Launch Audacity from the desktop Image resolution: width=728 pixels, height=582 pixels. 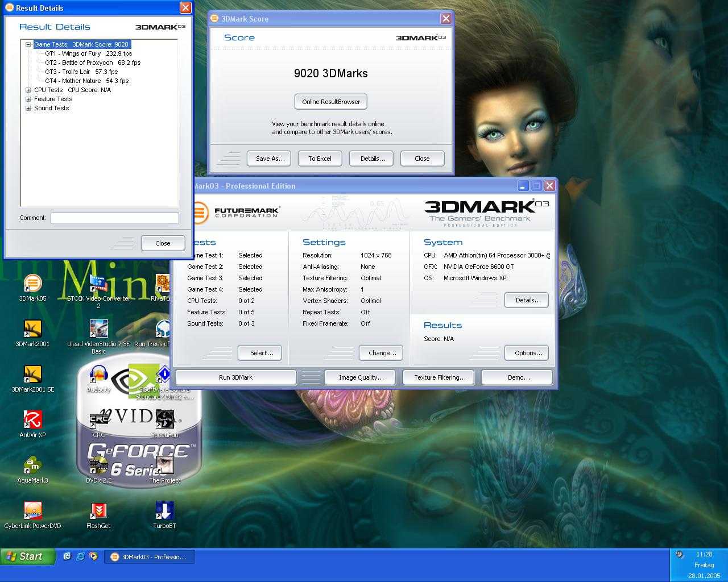coord(98,378)
